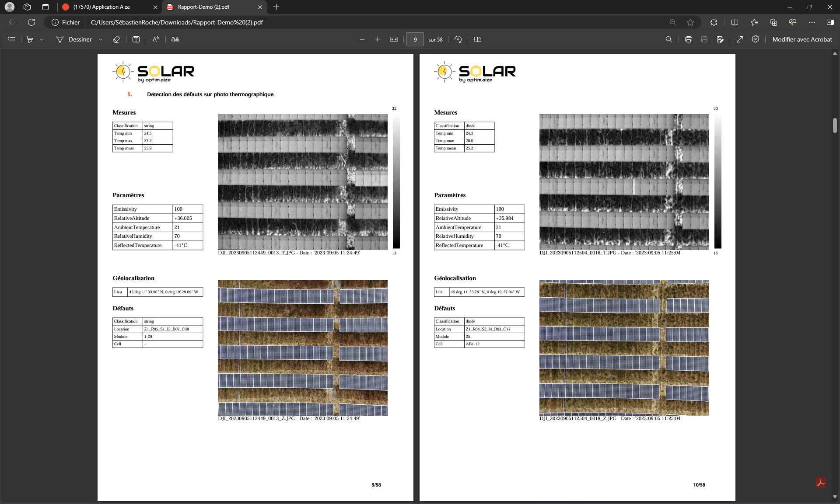Open the table of contents panel
This screenshot has width=840, height=504.
coord(11,39)
